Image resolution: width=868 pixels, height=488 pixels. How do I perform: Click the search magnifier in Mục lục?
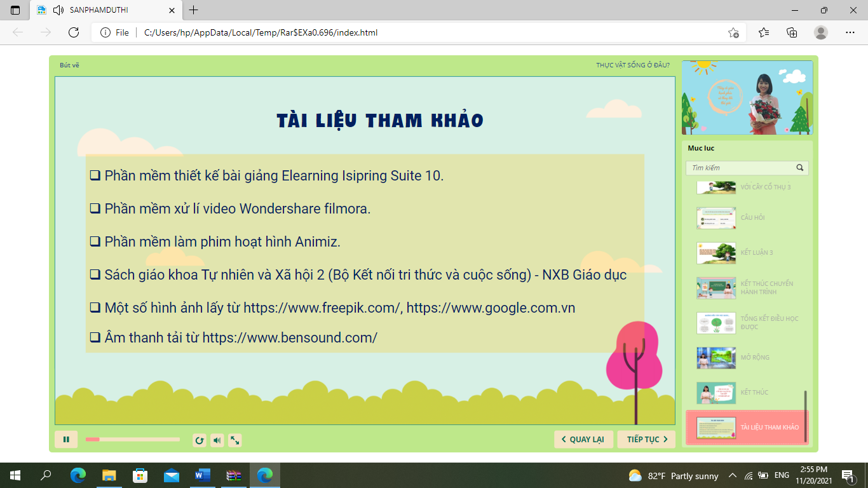coord(800,168)
